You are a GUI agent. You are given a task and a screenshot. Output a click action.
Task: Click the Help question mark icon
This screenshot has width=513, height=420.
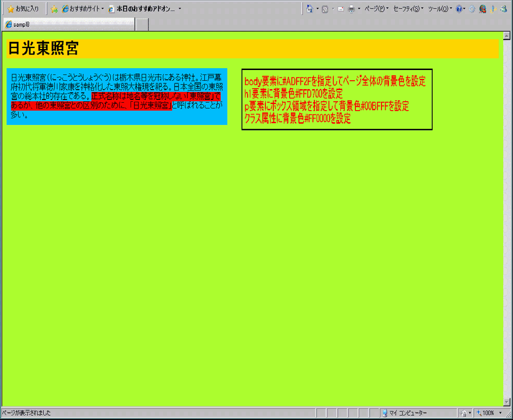point(459,9)
